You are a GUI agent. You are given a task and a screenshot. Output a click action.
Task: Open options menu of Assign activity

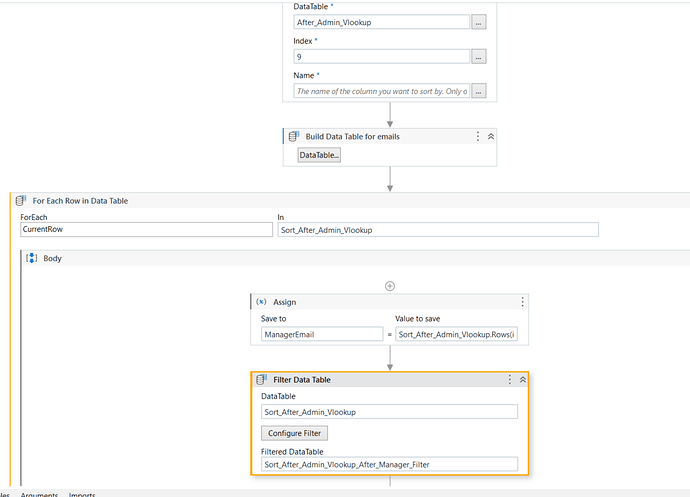(x=522, y=302)
